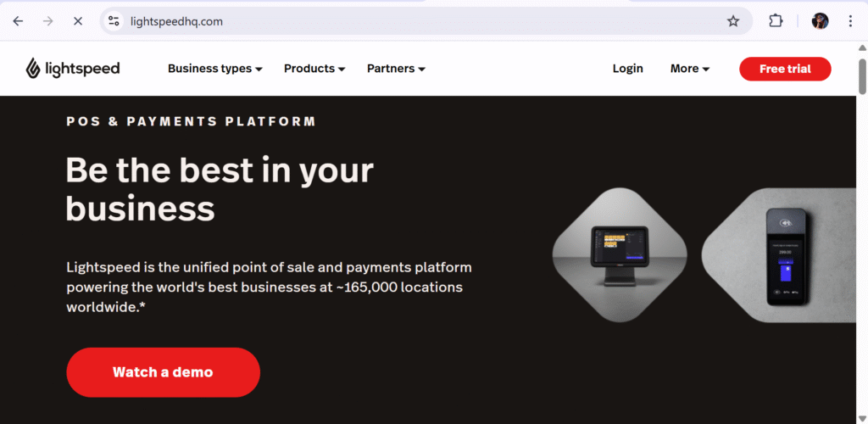Go back using the browser back arrow
Image resolution: width=868 pixels, height=424 pixels.
[19, 21]
